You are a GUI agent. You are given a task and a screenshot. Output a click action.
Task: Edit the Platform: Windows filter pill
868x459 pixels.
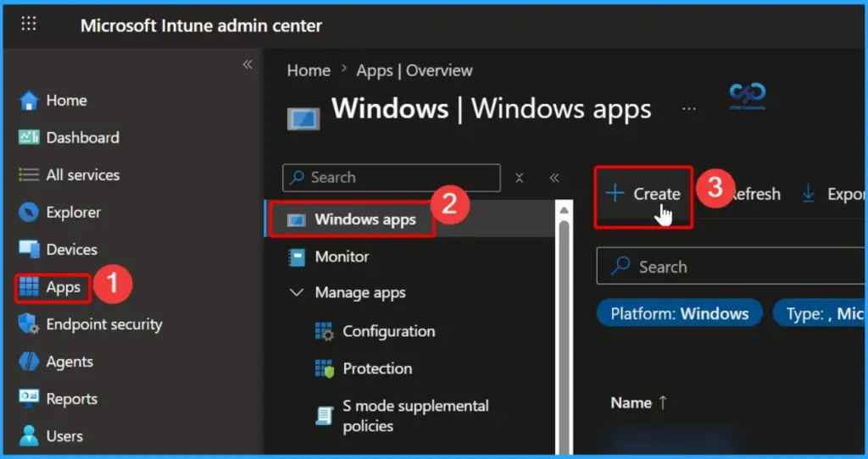tap(679, 313)
